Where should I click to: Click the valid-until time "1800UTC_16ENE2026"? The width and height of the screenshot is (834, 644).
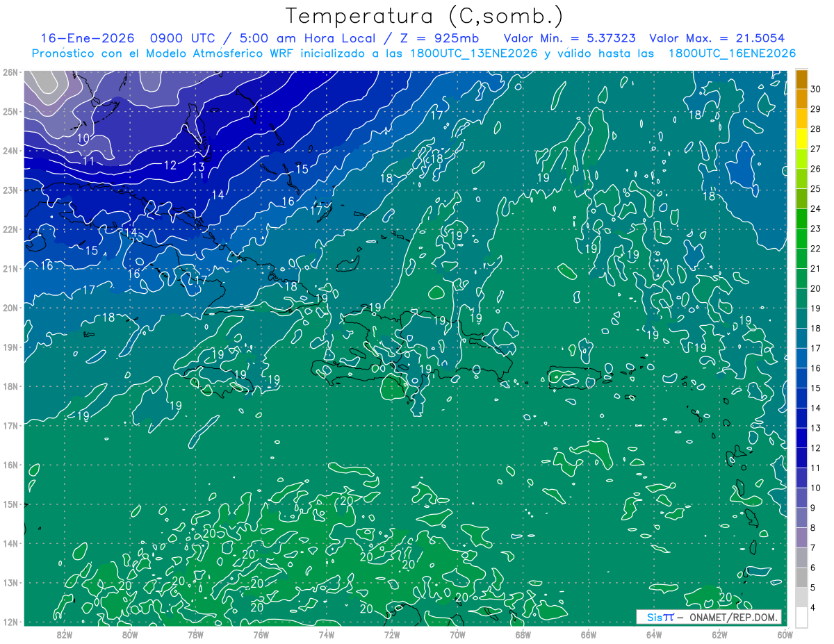tap(732, 53)
